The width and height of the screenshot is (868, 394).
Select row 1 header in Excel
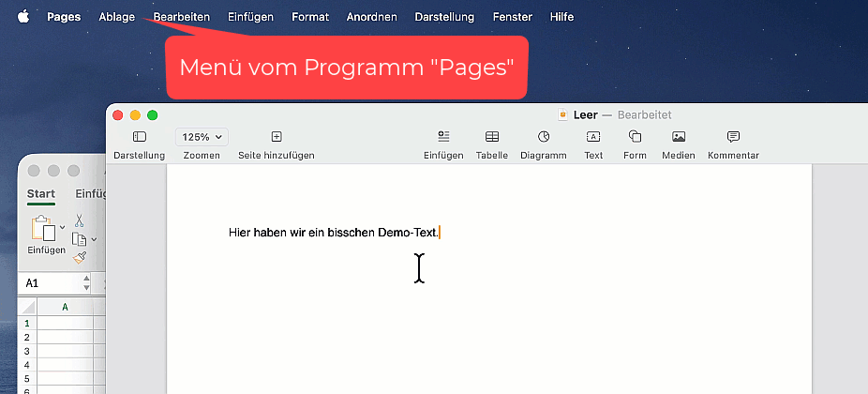coord(27,323)
